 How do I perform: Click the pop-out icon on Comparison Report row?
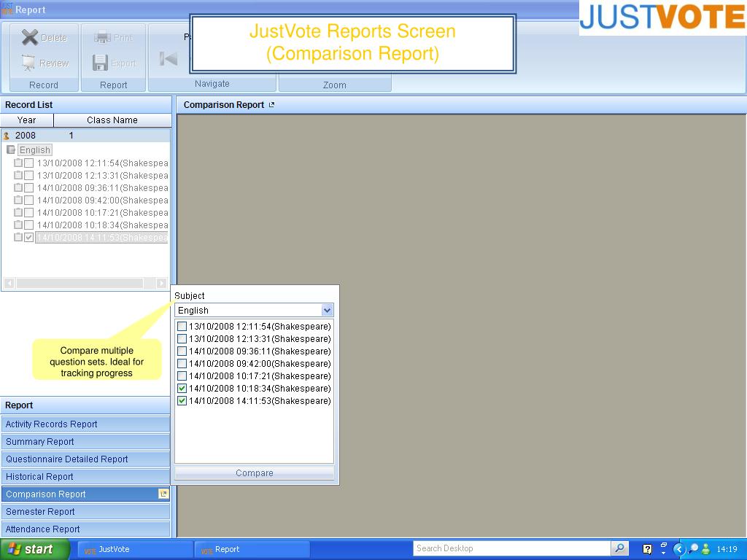click(x=163, y=494)
